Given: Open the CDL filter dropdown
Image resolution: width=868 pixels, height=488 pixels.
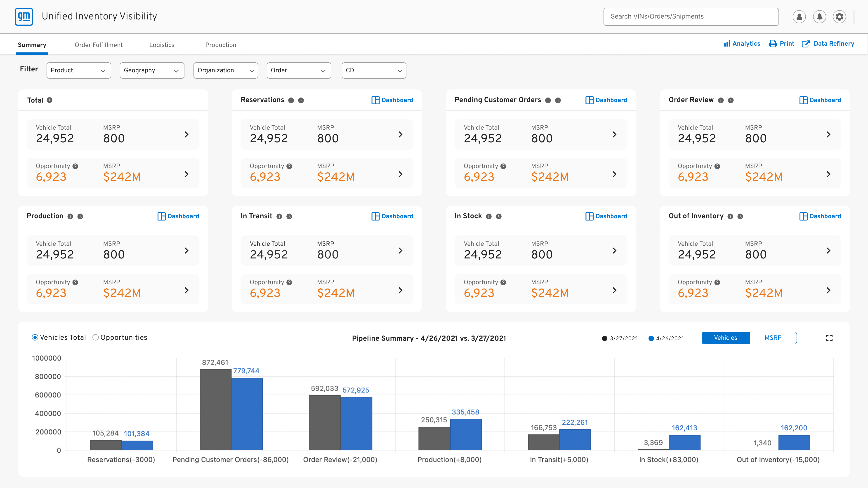Looking at the screenshot, I should 374,70.
